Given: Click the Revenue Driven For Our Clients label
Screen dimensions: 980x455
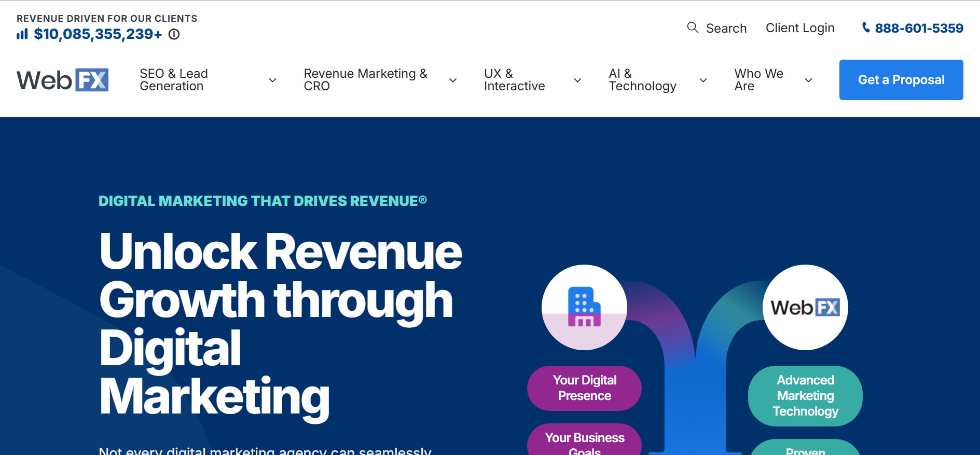Looking at the screenshot, I should click(x=107, y=19).
